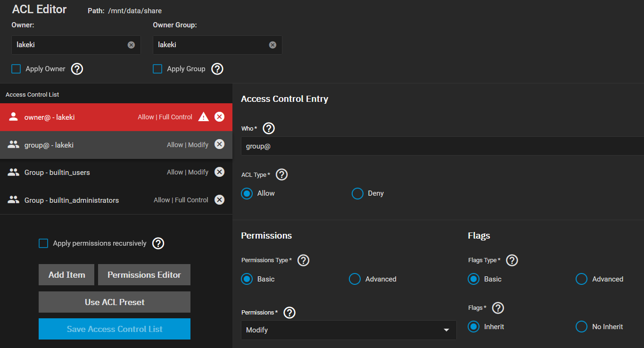This screenshot has width=644, height=348.
Task: Clear the Owner Group field with its X icon
Action: (x=272, y=45)
